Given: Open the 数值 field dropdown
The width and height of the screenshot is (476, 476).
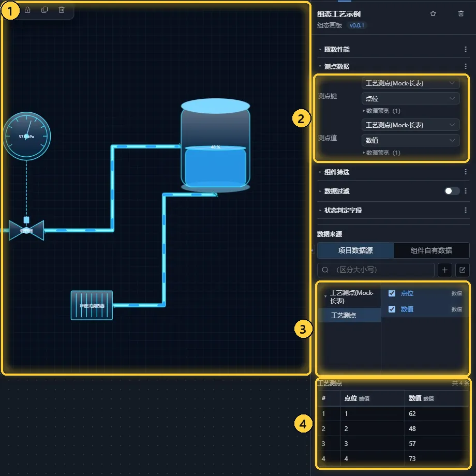Looking at the screenshot, I should point(410,140).
